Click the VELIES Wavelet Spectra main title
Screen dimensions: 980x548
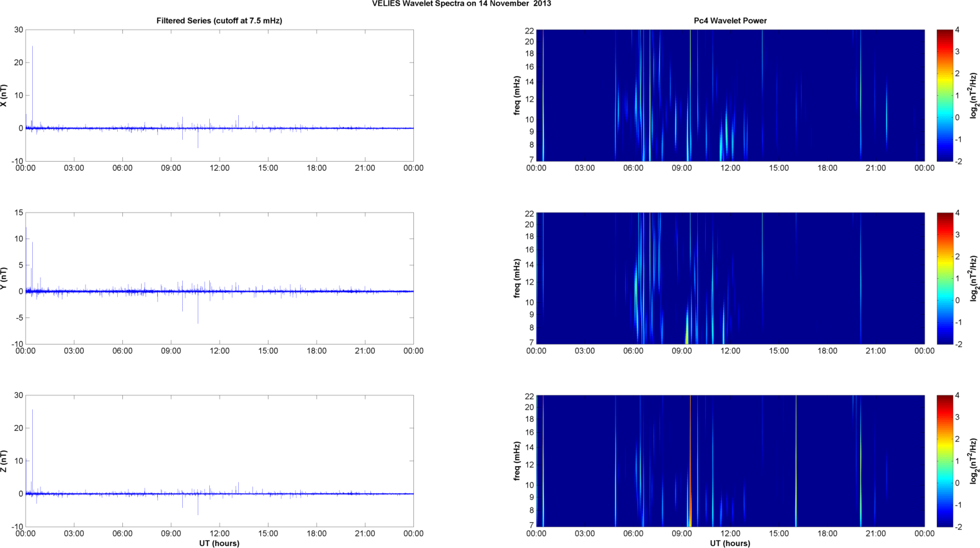461,4
